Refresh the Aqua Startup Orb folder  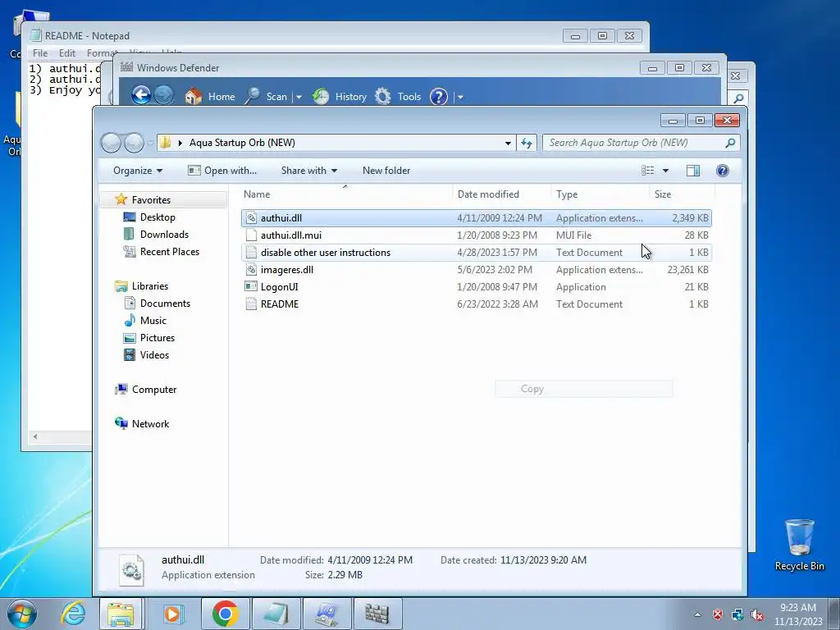point(527,143)
